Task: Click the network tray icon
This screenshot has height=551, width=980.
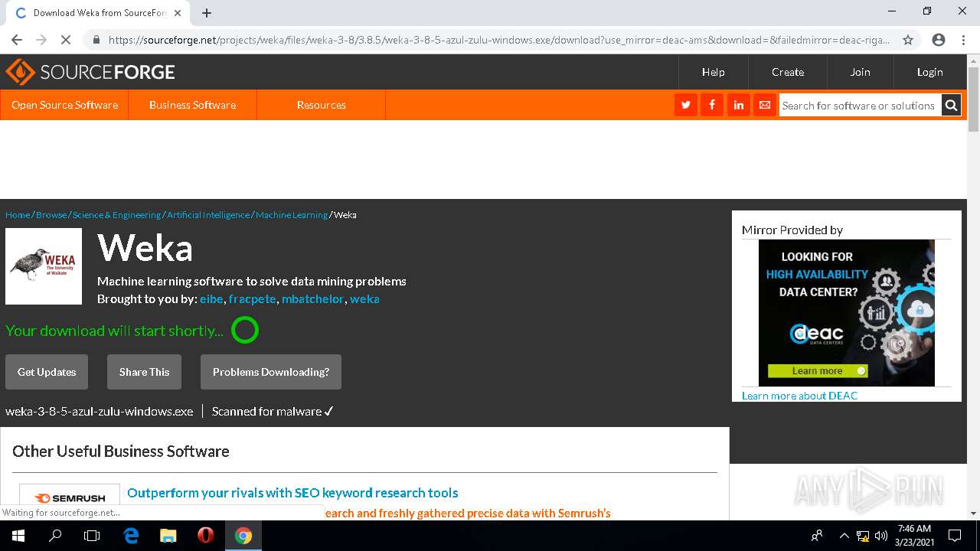Action: coord(863,536)
